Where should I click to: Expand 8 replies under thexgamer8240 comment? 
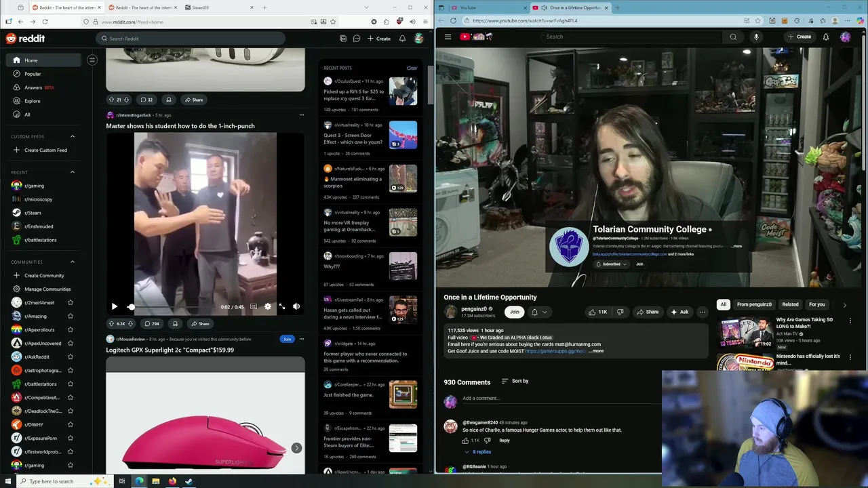(x=478, y=452)
